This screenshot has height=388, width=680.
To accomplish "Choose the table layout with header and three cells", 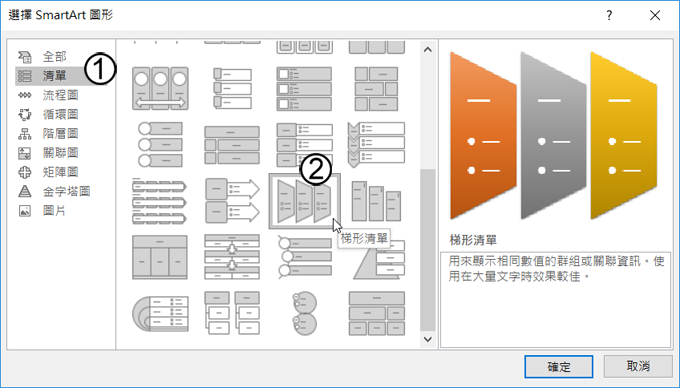I will 160,258.
